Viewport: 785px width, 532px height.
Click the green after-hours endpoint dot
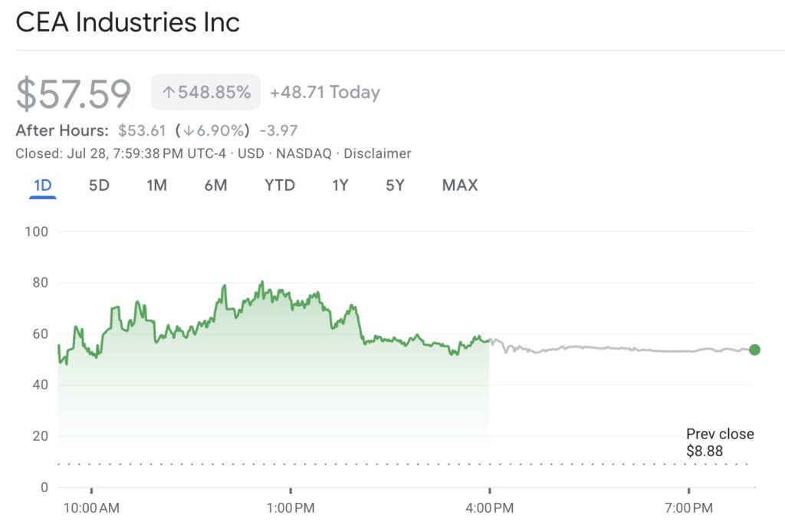(x=754, y=350)
